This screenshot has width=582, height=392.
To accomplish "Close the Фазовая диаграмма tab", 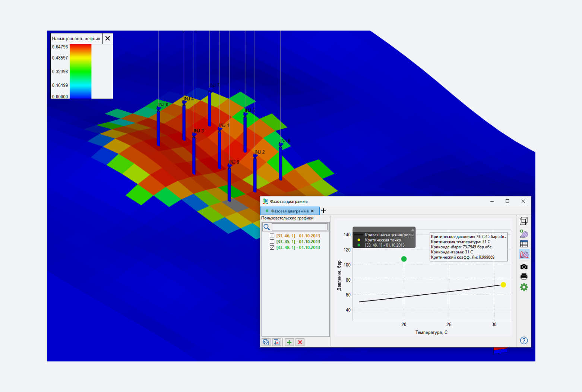I will point(312,211).
